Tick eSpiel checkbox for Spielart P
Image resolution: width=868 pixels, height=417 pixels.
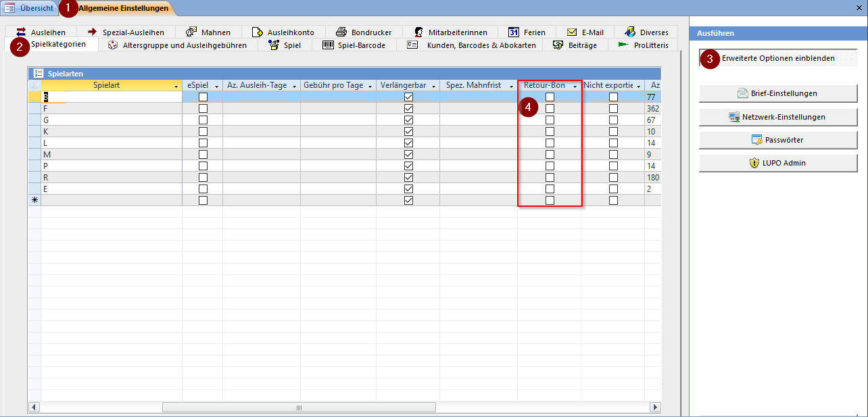click(203, 166)
